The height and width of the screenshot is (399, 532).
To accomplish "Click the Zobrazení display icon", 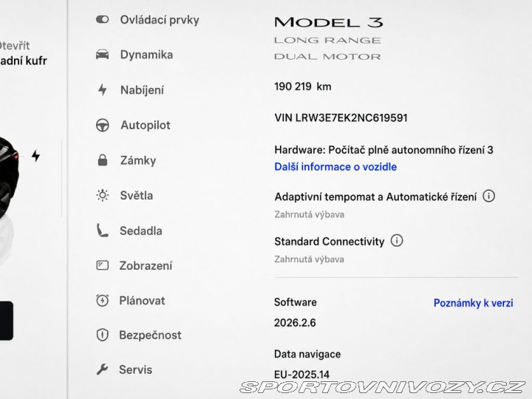I will point(103,265).
